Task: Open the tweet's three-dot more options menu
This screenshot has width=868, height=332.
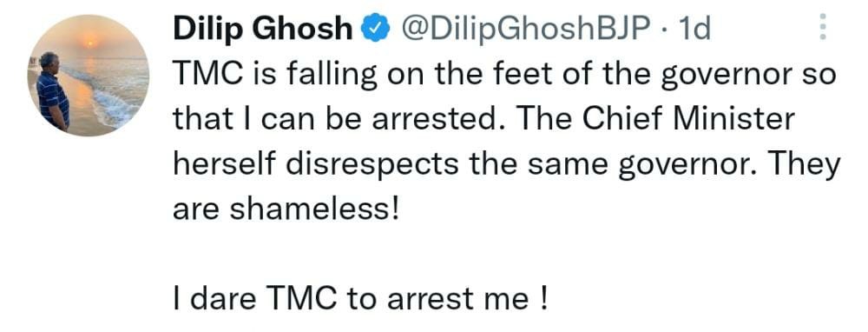Action: pyautogui.click(x=823, y=28)
